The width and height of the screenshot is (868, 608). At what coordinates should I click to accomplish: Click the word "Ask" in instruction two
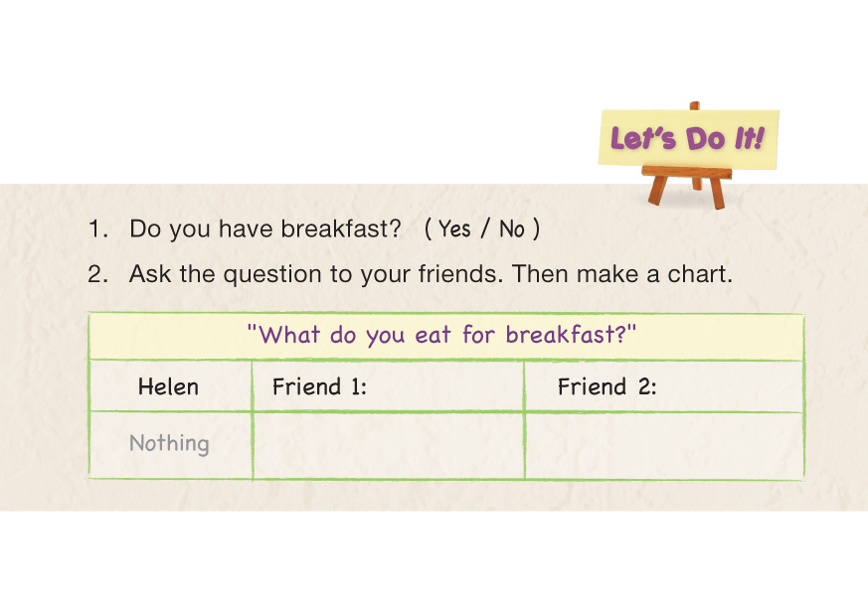149,274
